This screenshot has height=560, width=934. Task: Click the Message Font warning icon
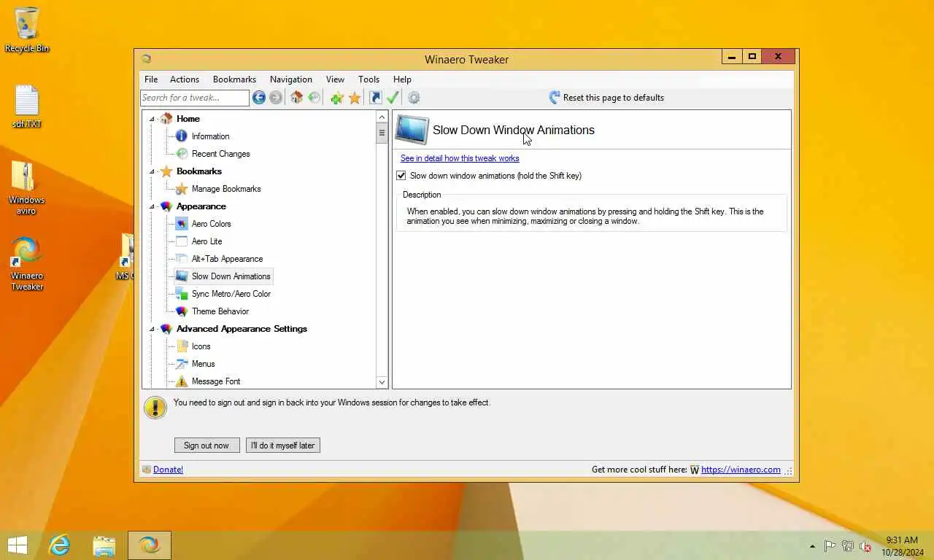coord(182,381)
